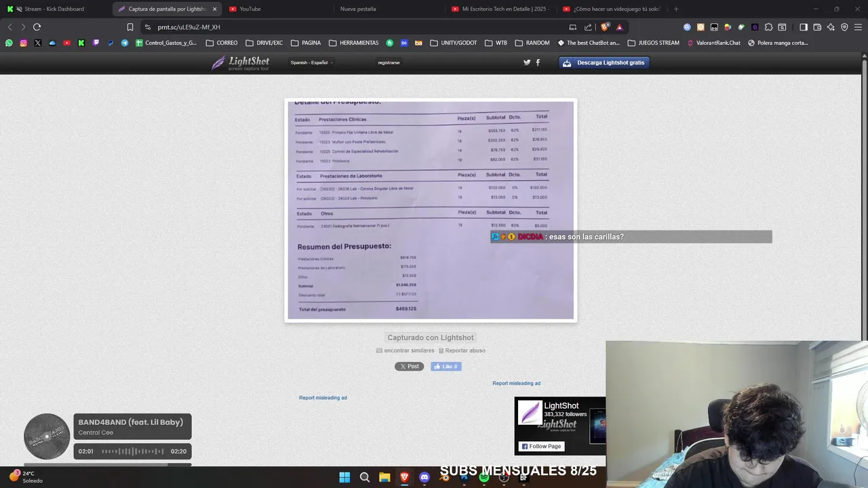The image size is (868, 488).
Task: Click the BAND4BAND track progress waveform
Action: (132, 451)
